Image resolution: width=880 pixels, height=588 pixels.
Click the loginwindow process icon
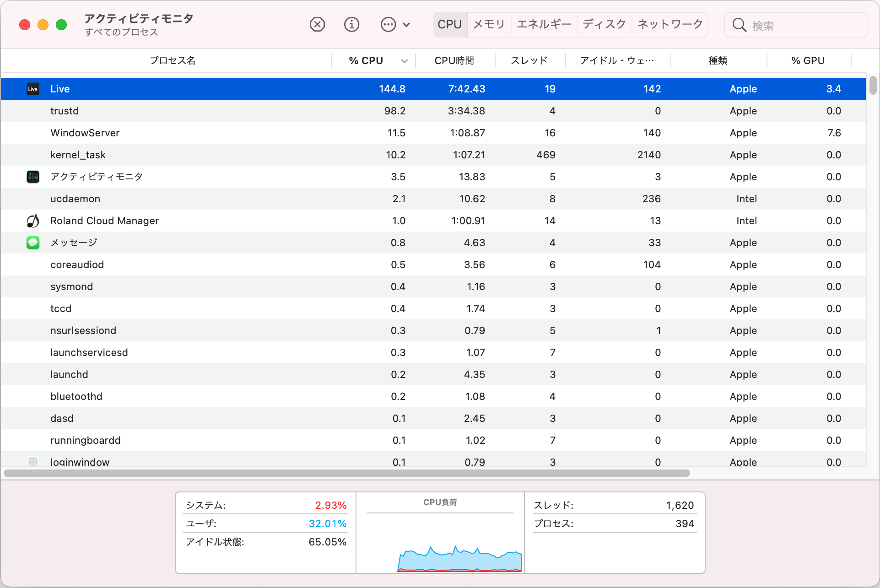tap(33, 462)
